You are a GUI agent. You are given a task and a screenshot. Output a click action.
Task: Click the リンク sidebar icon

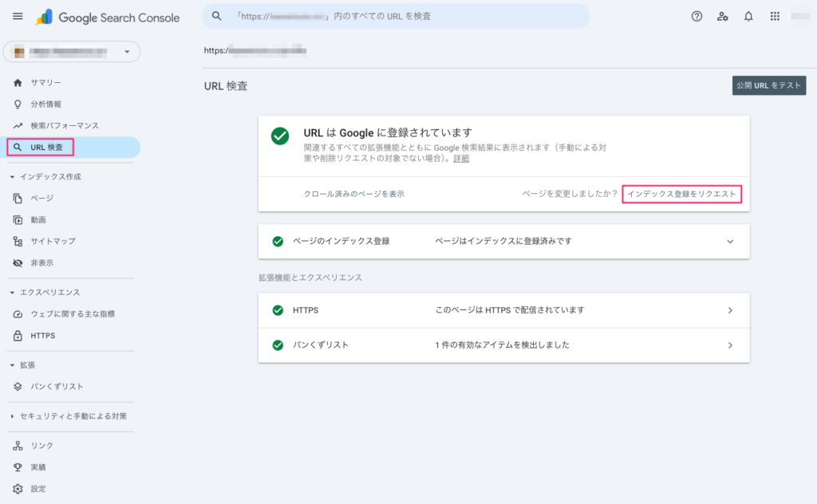[18, 445]
